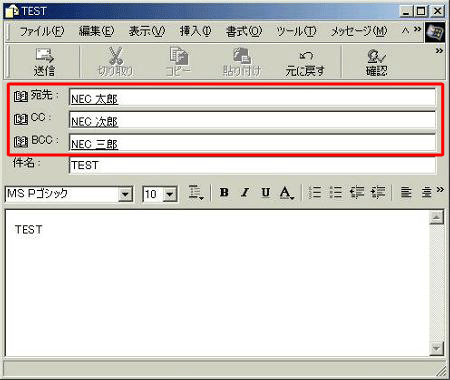Click the Undo (元に戻す) toolbar icon
Viewport: 450px width, 380px height.
pos(306,55)
